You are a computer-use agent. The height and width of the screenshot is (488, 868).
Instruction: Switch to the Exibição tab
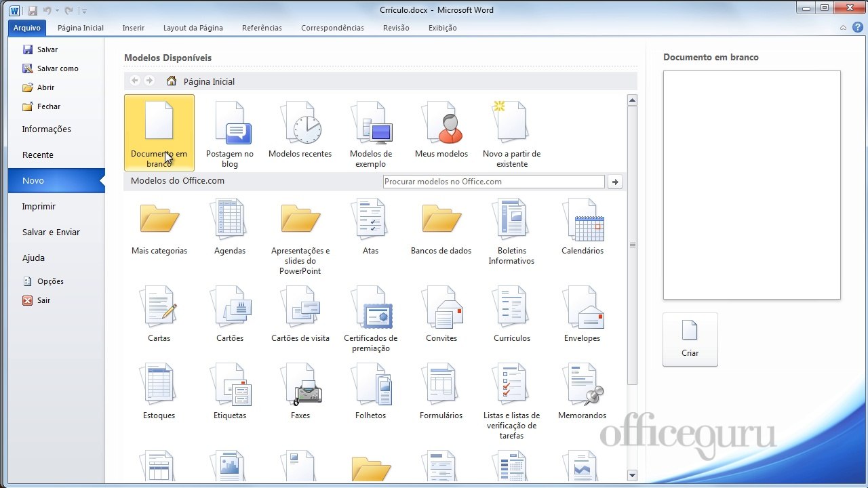[443, 28]
